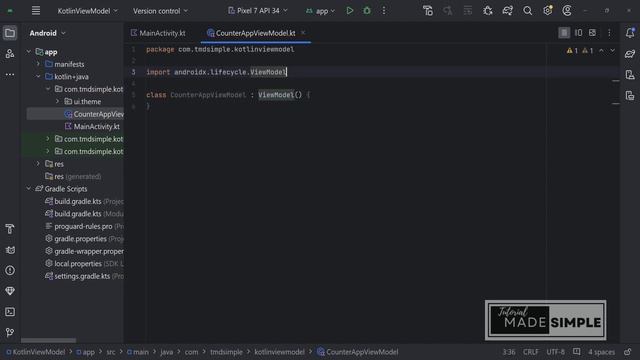Click the src breadcrumb
The height and width of the screenshot is (360, 640).
(x=111, y=352)
